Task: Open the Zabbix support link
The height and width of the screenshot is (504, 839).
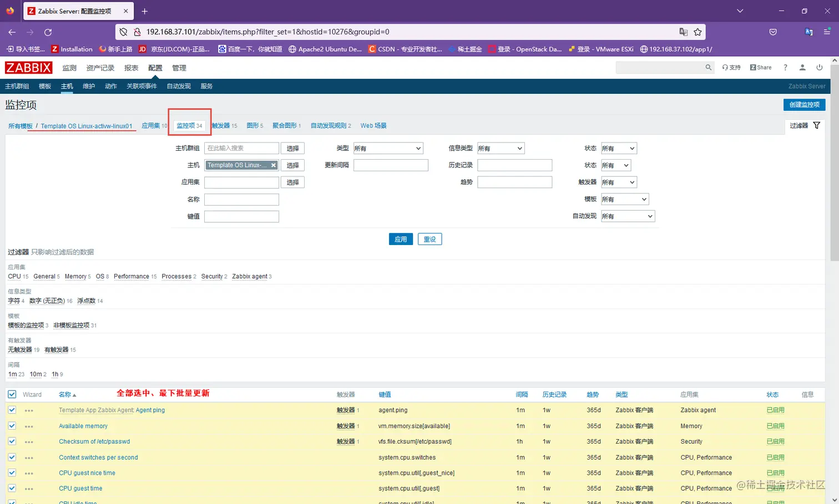Action: point(731,68)
